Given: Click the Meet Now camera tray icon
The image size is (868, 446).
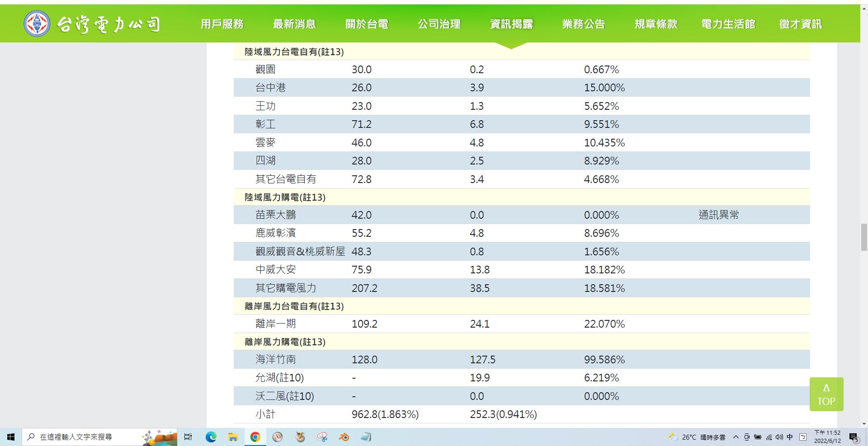Looking at the screenshot, I should coord(747,437).
